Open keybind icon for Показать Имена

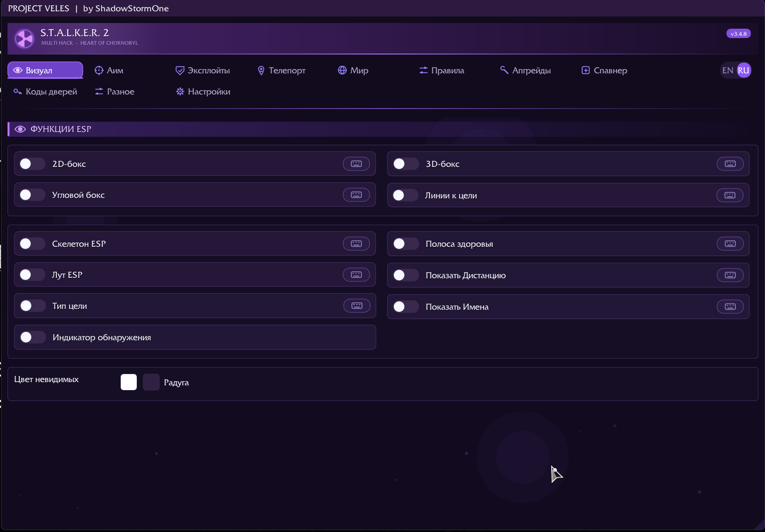coord(730,306)
